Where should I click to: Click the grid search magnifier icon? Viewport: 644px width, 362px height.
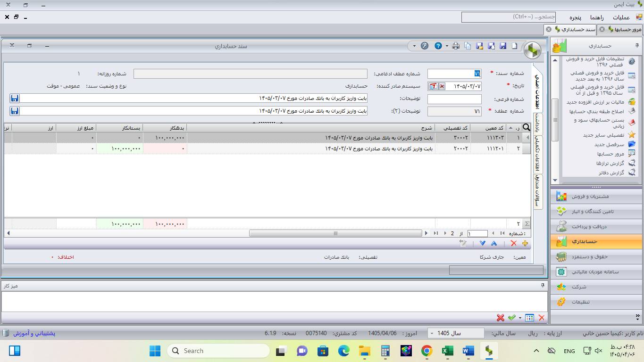click(x=527, y=128)
